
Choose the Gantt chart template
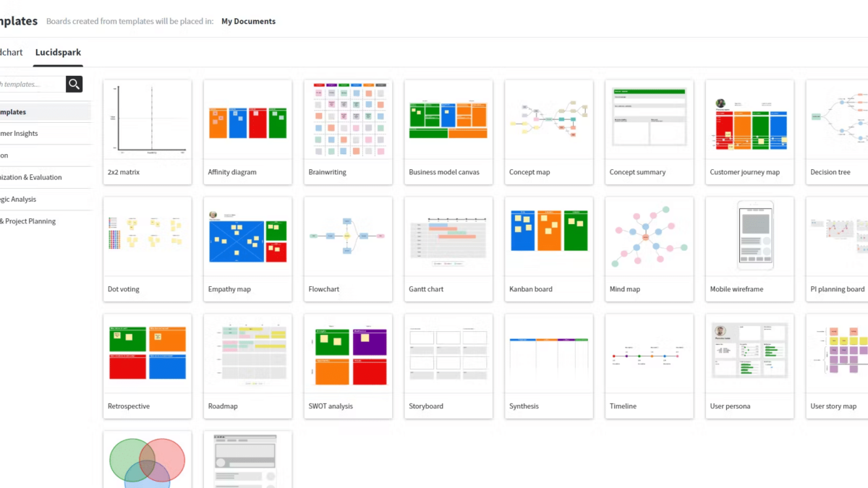point(448,249)
